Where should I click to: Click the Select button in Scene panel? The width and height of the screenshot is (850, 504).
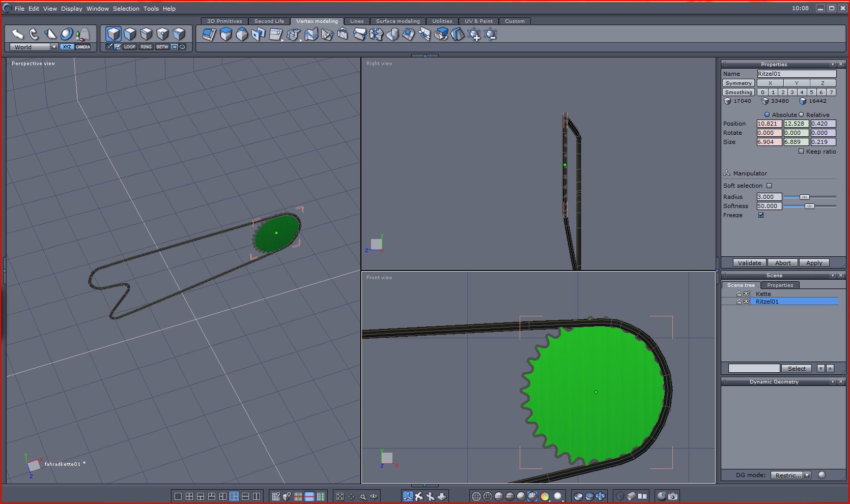click(x=797, y=369)
